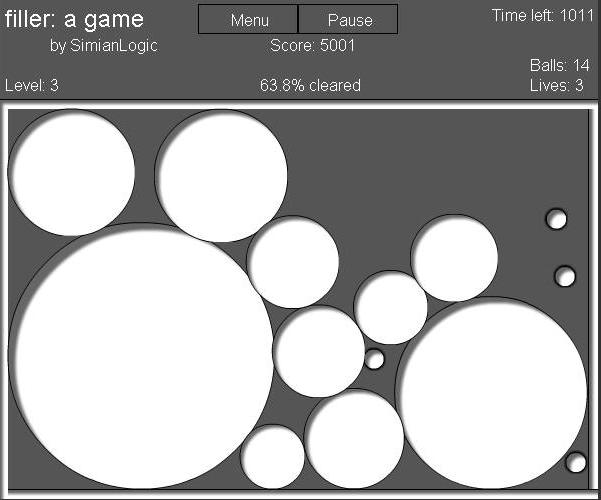
Task: Click the smallest white filler ball at bottom
Action: [272, 458]
